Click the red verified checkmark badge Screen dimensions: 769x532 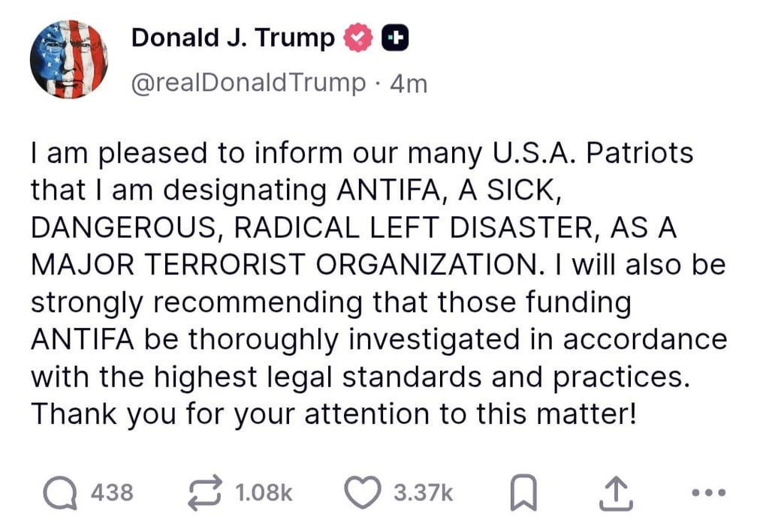pos(358,38)
